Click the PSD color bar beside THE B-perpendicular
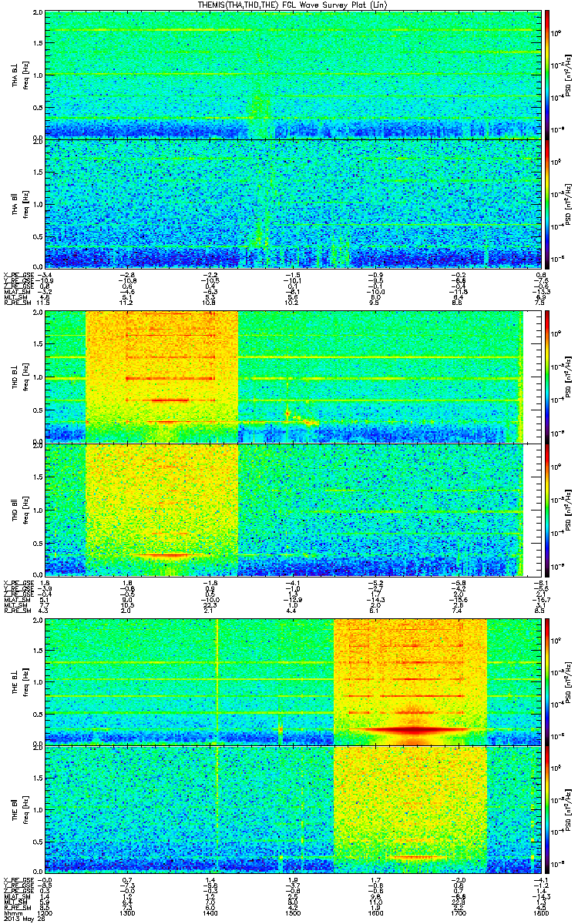The height and width of the screenshot is (924, 578). 547,682
